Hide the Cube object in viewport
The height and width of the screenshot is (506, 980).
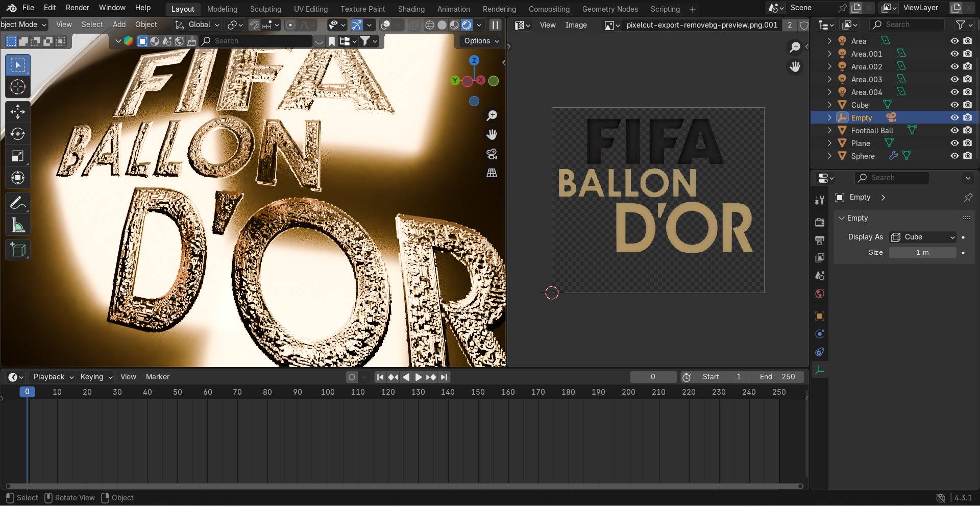954,105
